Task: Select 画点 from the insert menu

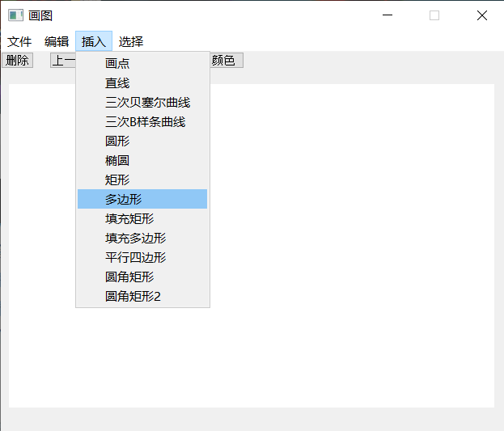Action: [x=142, y=63]
